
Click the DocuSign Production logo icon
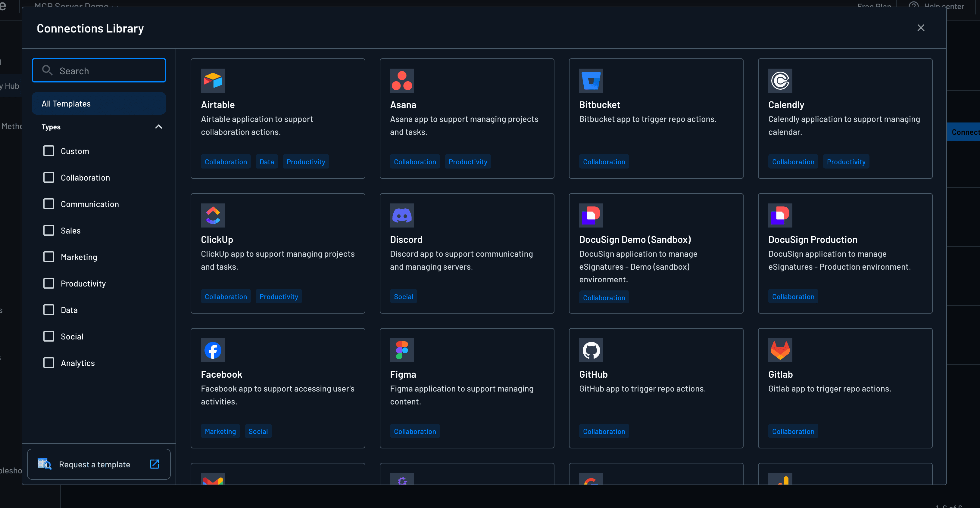780,215
